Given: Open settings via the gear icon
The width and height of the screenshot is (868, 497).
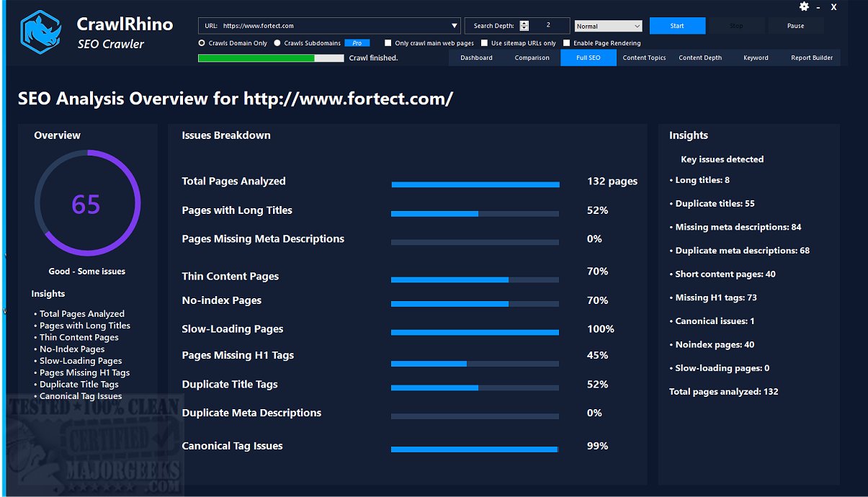Looking at the screenshot, I should [804, 6].
